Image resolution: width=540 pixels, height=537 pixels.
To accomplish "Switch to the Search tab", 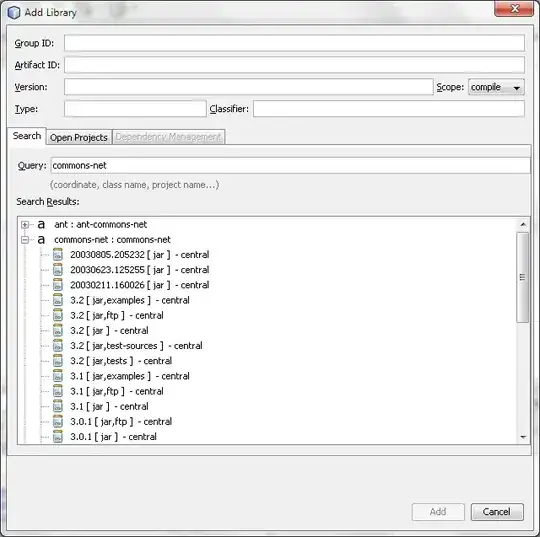I will [27, 136].
